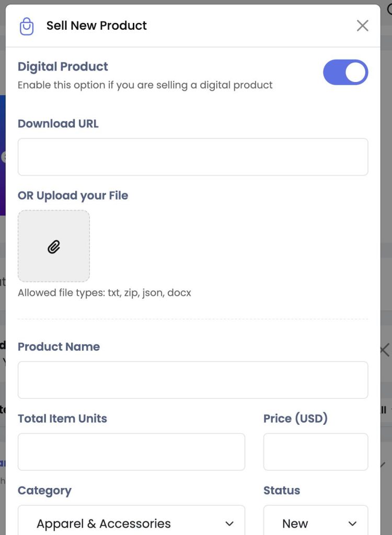The image size is (392, 535).
Task: Click the Product Name text field
Action: tap(193, 380)
